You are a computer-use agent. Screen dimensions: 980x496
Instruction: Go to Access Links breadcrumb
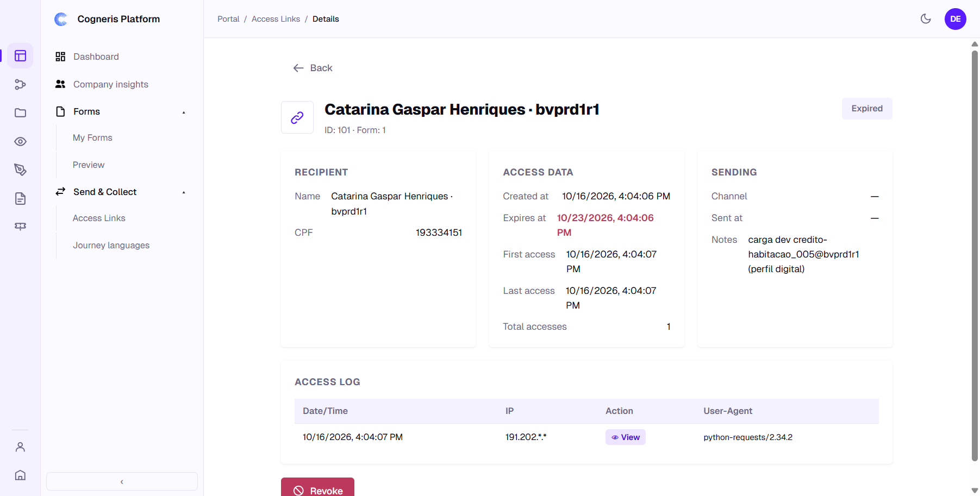tap(276, 19)
